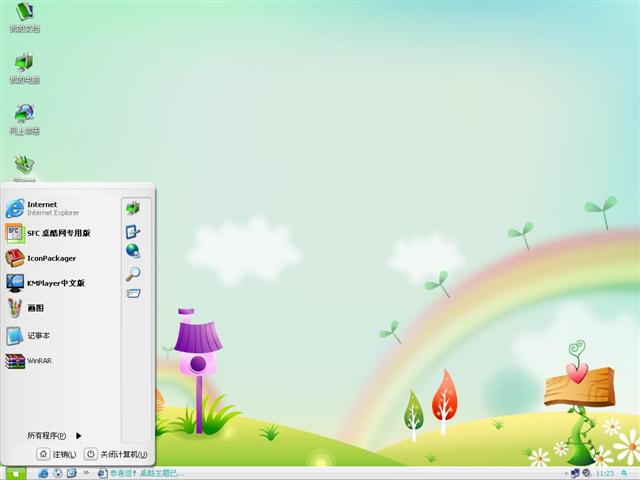Click the third Quick Launch icon
The height and width of the screenshot is (480, 640).
coord(71,473)
